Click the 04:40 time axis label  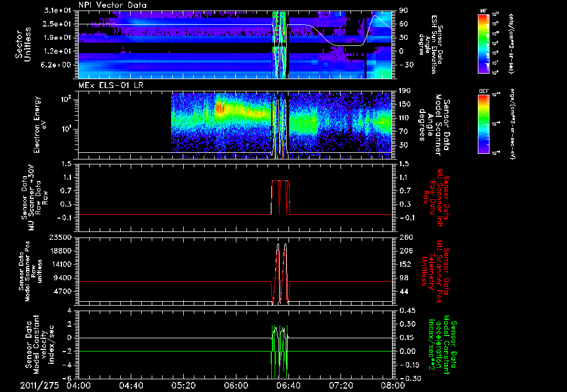131,385
